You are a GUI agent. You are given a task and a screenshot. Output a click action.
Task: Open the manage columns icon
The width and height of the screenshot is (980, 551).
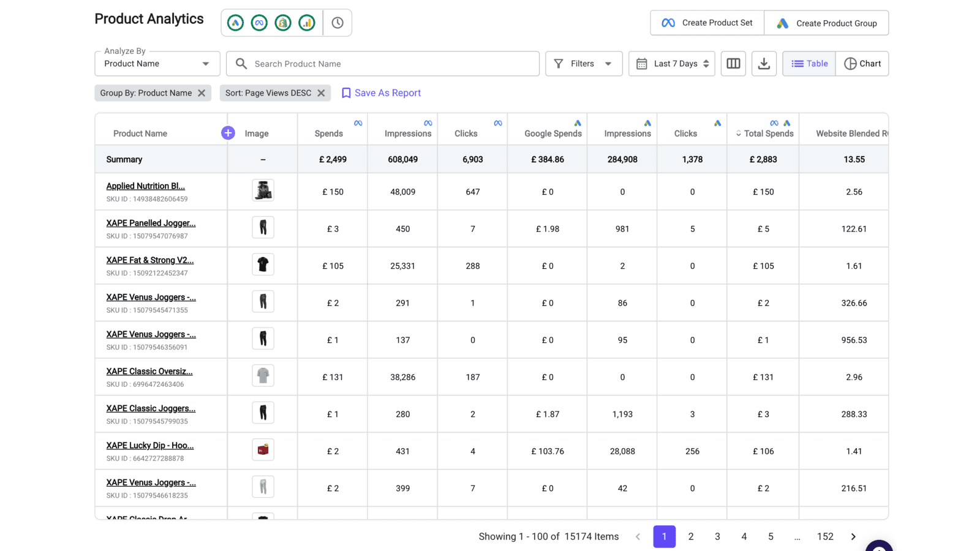(x=733, y=63)
